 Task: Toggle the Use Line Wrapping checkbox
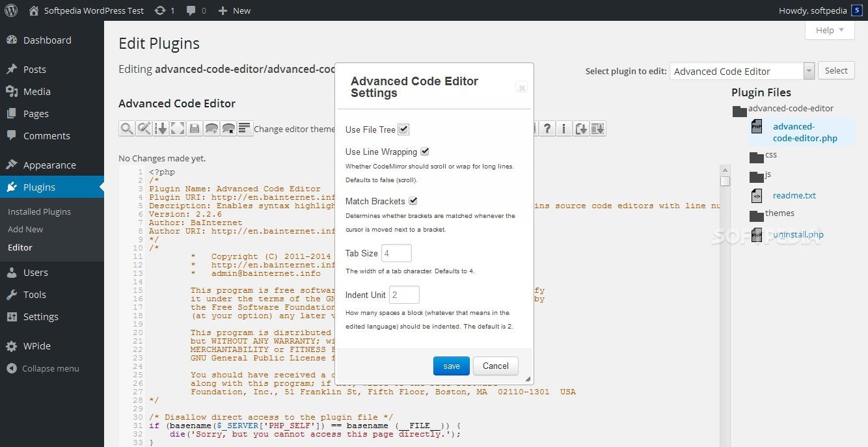[x=425, y=152]
